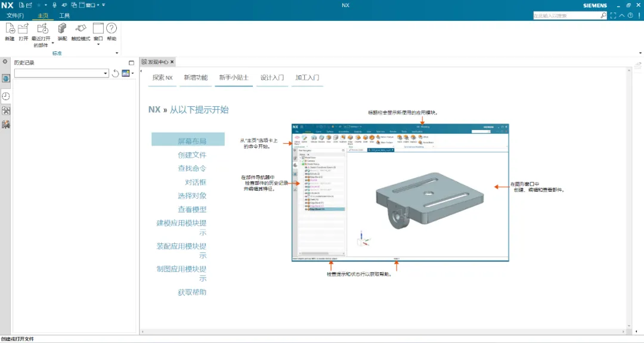Screen dimensions: 644x343
Task: Click the history picture view icon
Action: click(x=126, y=73)
